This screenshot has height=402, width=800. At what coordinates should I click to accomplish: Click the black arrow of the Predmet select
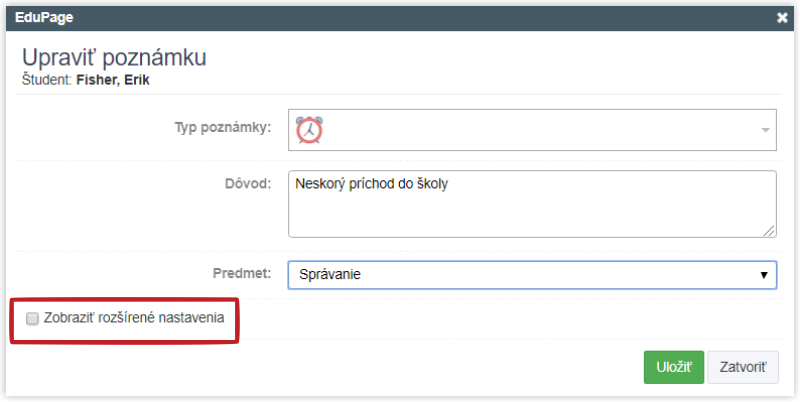tap(764, 275)
